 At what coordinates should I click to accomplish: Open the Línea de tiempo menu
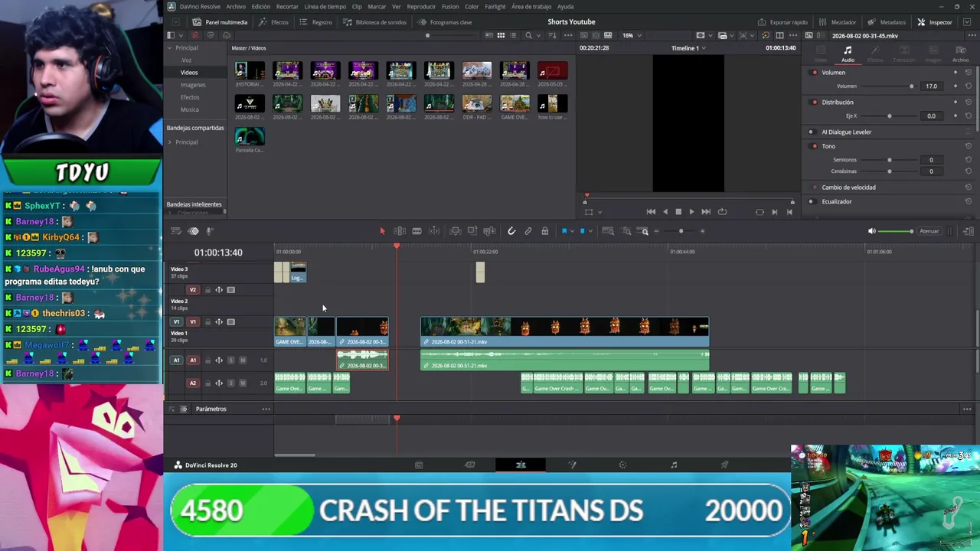325,7
